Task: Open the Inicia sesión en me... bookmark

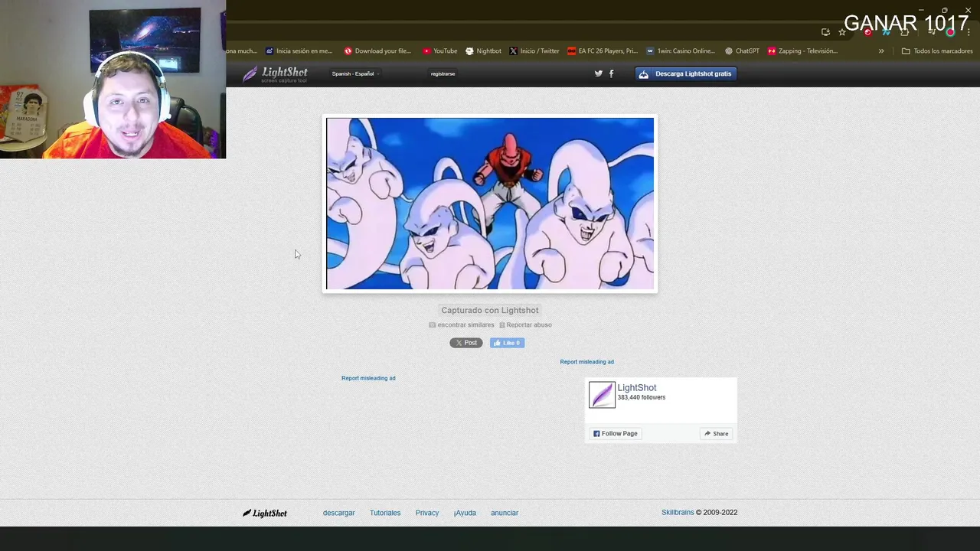Action: point(299,51)
